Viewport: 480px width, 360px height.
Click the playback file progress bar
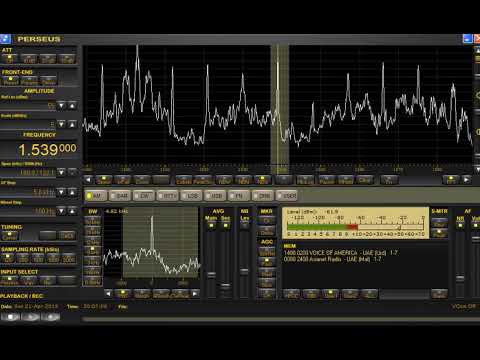(x=280, y=319)
